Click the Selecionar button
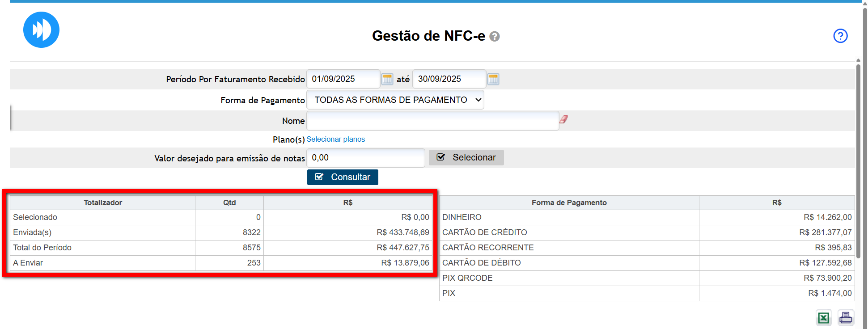 pyautogui.click(x=466, y=158)
